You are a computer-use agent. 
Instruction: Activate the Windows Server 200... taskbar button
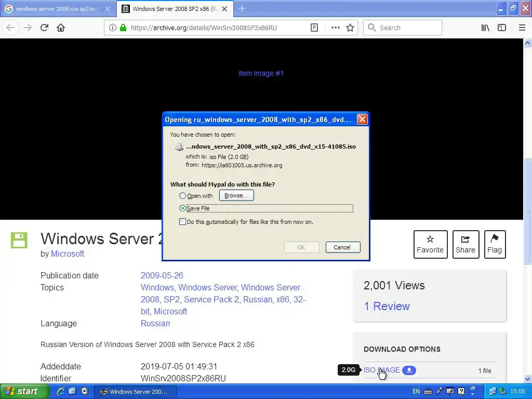pos(135,392)
